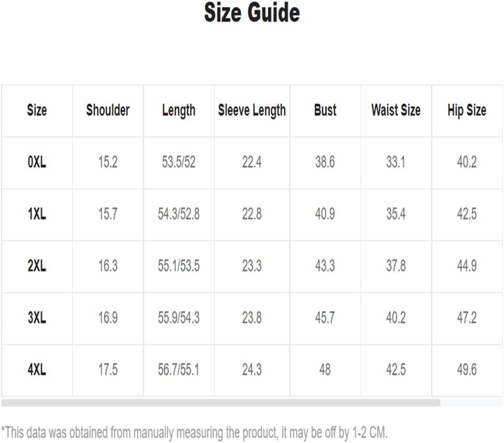Image resolution: width=504 pixels, height=443 pixels.
Task: Click the 2XL waist value 37.8
Action: tap(396, 266)
